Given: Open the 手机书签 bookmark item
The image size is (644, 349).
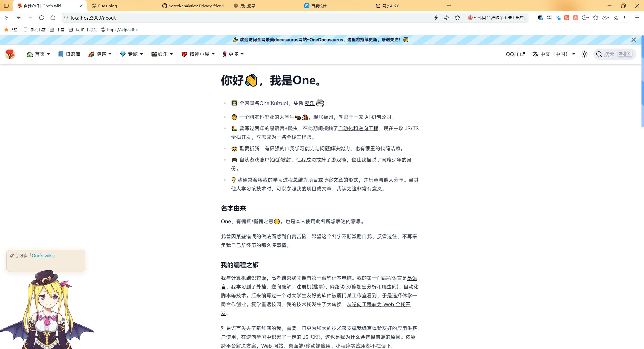Looking at the screenshot, I should [x=34, y=30].
